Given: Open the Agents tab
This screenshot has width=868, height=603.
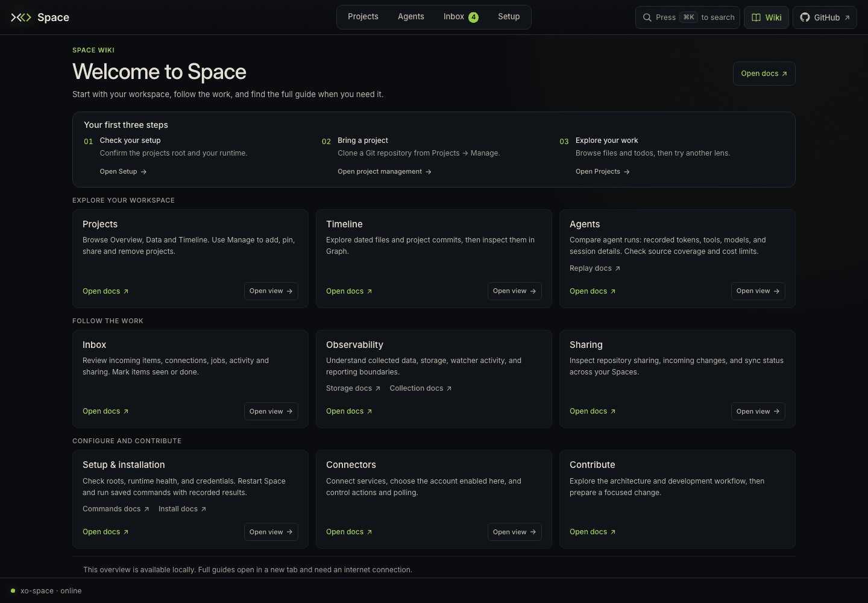Looking at the screenshot, I should click(x=411, y=17).
